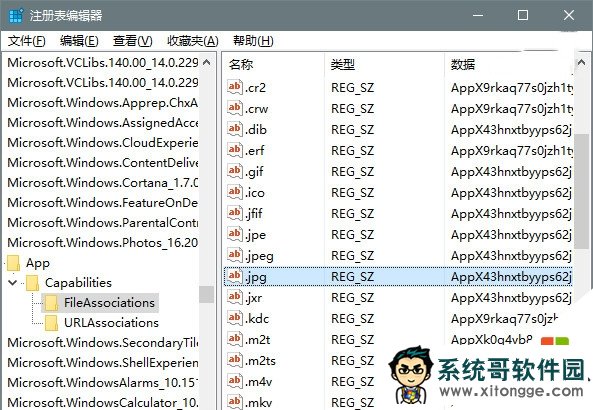Click the string value icon for .m2t

[x=234, y=339]
